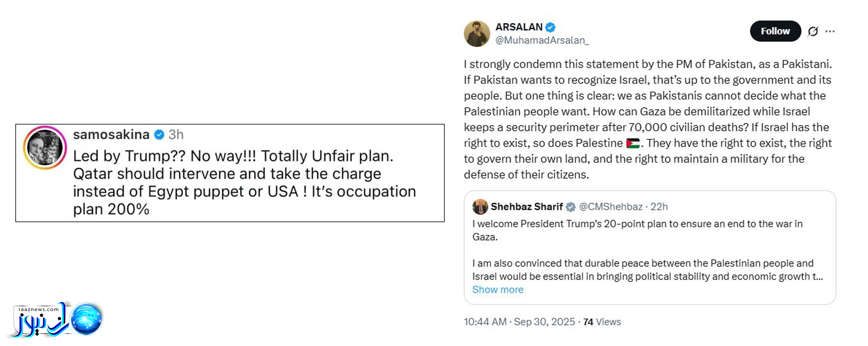Click the Shehbaz Sharif name in quote
This screenshot has width=868, height=346.
tap(527, 206)
